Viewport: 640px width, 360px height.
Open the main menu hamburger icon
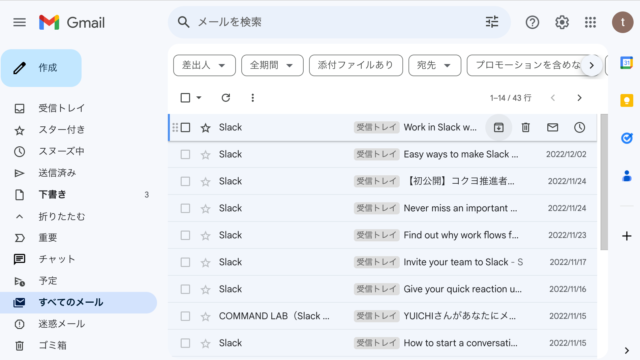(19, 22)
